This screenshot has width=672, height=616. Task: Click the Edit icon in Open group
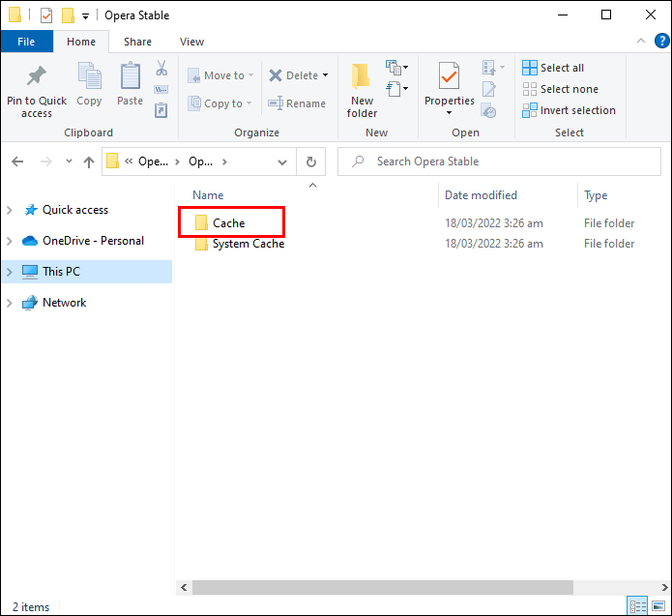tap(489, 89)
